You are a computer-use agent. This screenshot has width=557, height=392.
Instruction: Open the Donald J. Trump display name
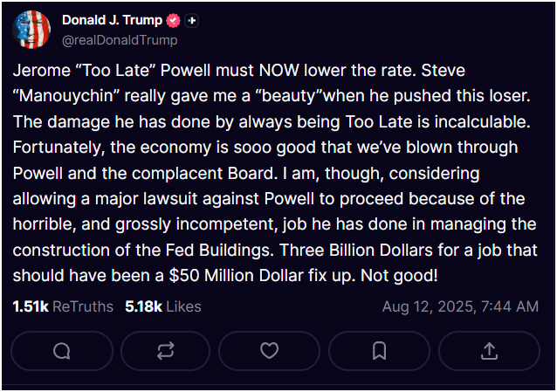(x=113, y=20)
